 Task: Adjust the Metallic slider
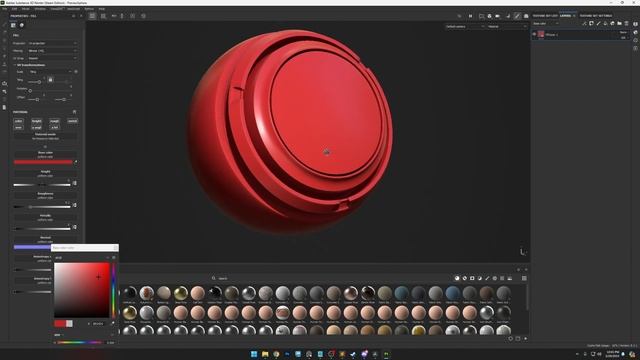pyautogui.click(x=42, y=229)
